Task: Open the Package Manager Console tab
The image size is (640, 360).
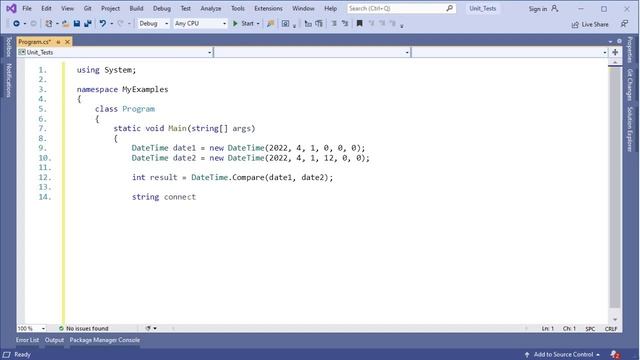Action: (x=104, y=340)
